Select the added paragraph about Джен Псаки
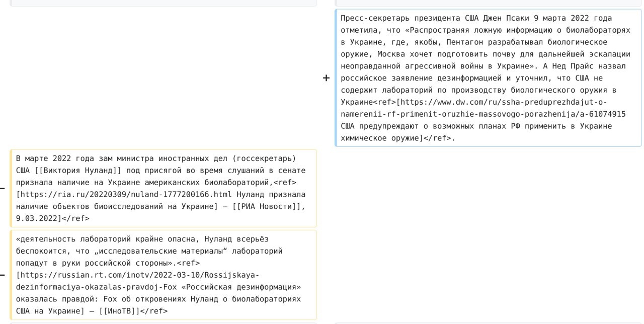 coord(488,78)
